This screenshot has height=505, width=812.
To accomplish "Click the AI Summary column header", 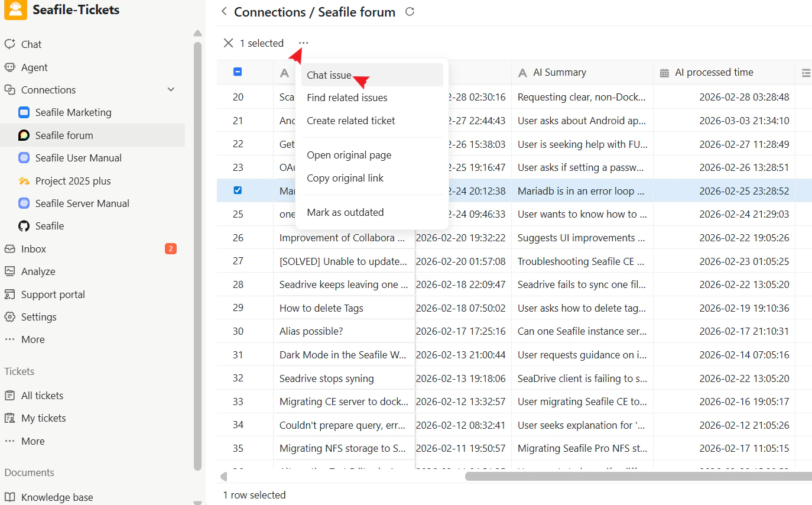I will [x=582, y=72].
